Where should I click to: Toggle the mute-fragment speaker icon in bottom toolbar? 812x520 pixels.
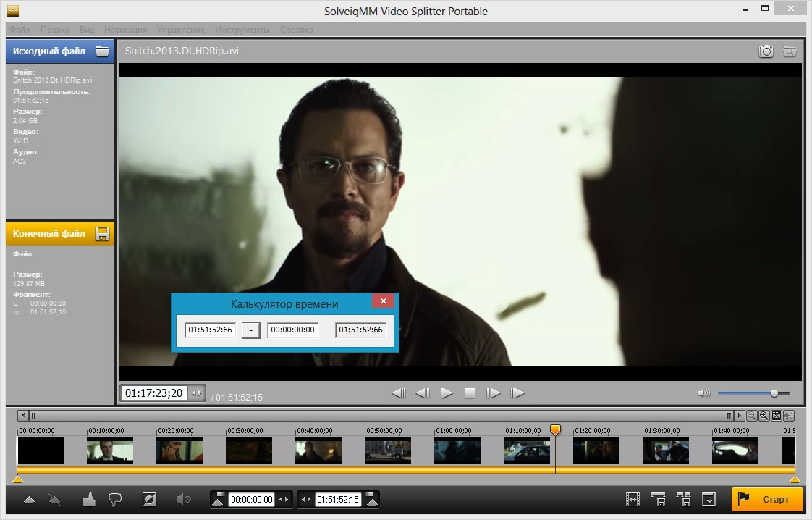pyautogui.click(x=184, y=500)
